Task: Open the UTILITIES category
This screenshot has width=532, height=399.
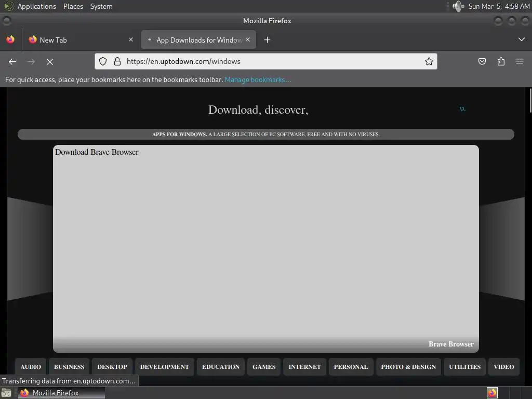Action: click(x=465, y=367)
